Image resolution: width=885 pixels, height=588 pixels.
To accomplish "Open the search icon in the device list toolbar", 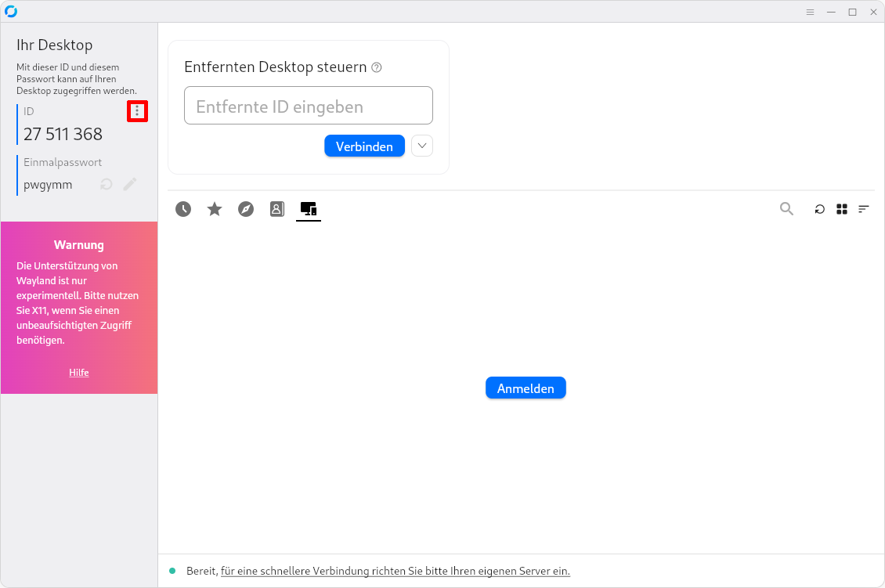I will 786,209.
